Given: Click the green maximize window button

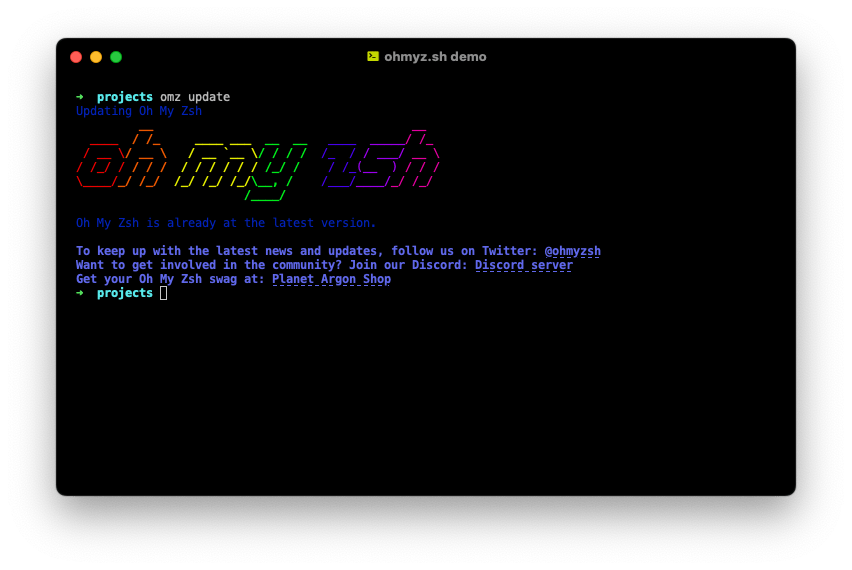Looking at the screenshot, I should 116,57.
